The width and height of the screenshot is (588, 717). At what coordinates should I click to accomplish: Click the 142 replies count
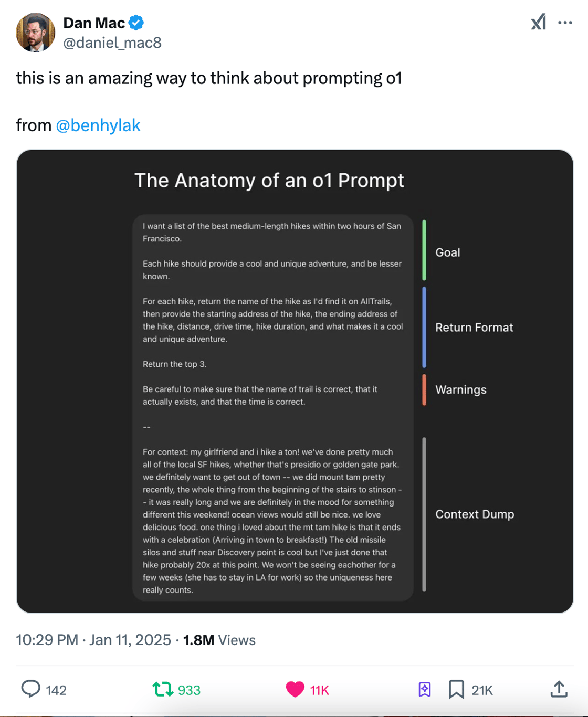pyautogui.click(x=56, y=690)
